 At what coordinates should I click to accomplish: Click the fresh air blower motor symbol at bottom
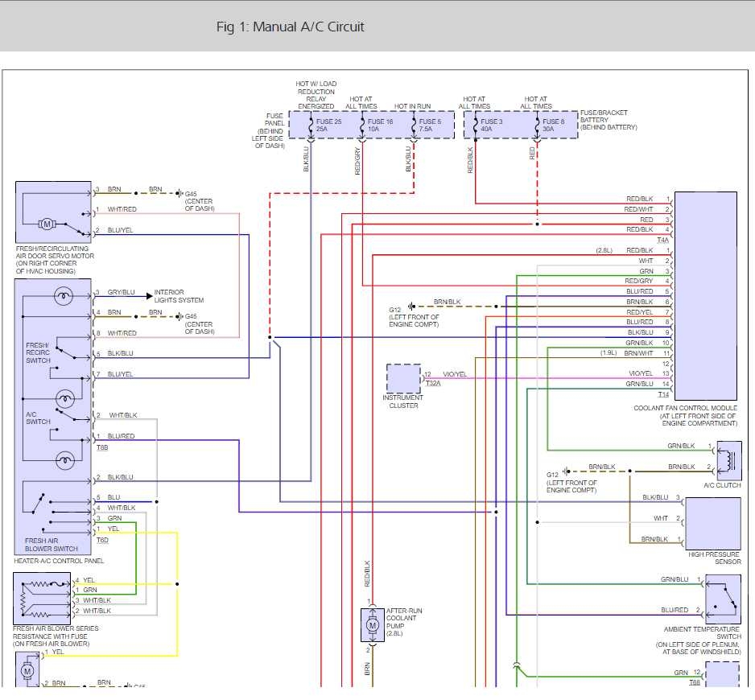tap(28, 670)
